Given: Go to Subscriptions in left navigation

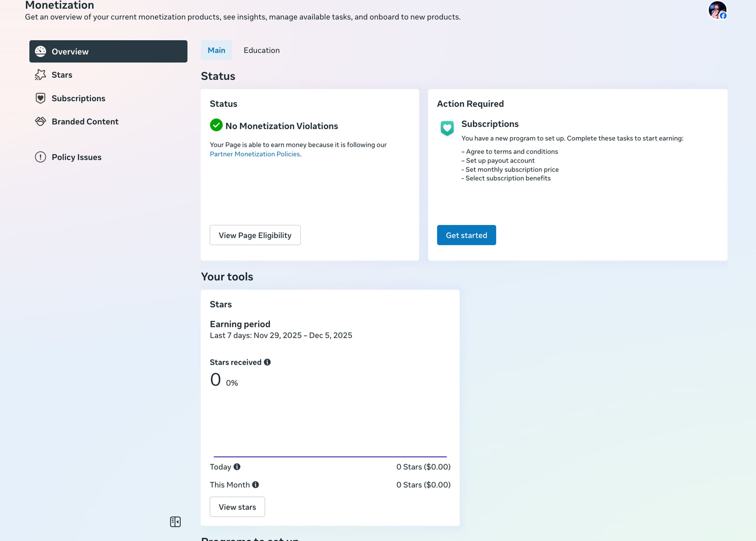Looking at the screenshot, I should (78, 98).
